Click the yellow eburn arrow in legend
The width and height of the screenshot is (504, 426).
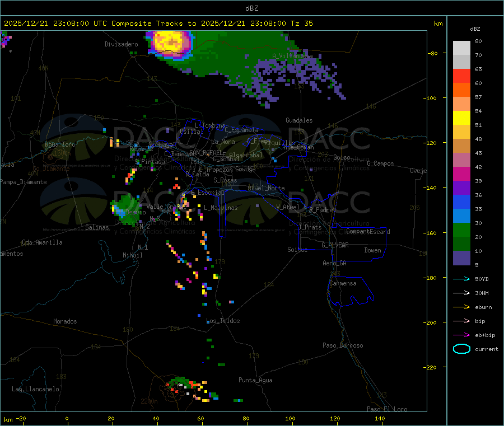point(461,307)
